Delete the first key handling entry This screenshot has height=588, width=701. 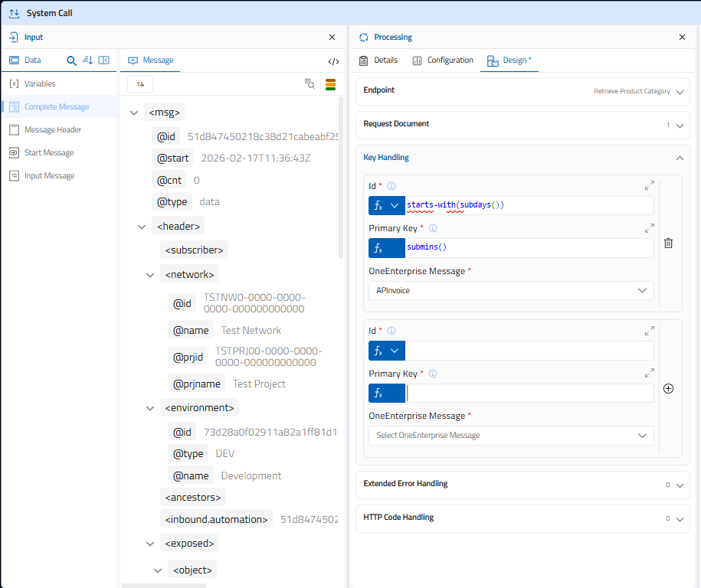[668, 243]
